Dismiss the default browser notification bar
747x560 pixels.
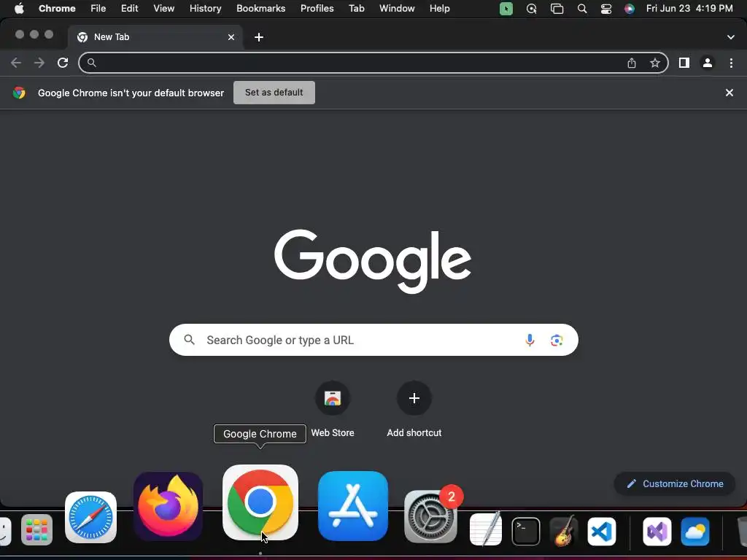(x=729, y=93)
